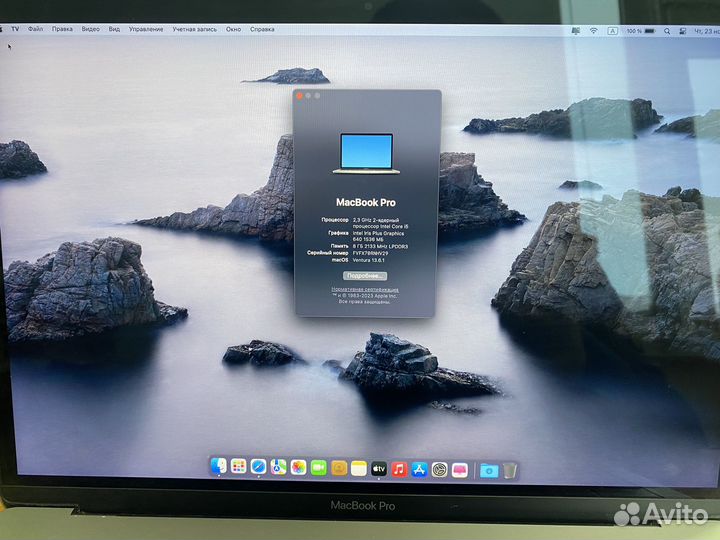The image size is (720, 540).
Task: Select the serial number value text
Action: tap(370, 253)
